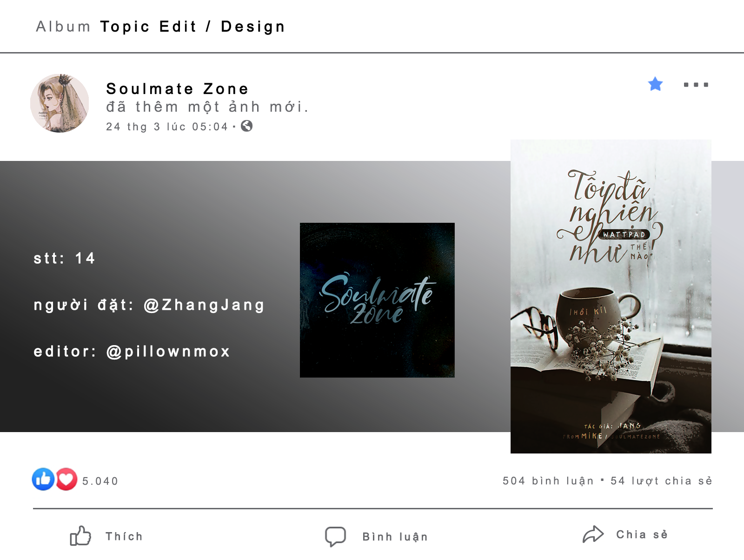
Task: Open the Soulmate Zone page name
Action: coord(178,88)
